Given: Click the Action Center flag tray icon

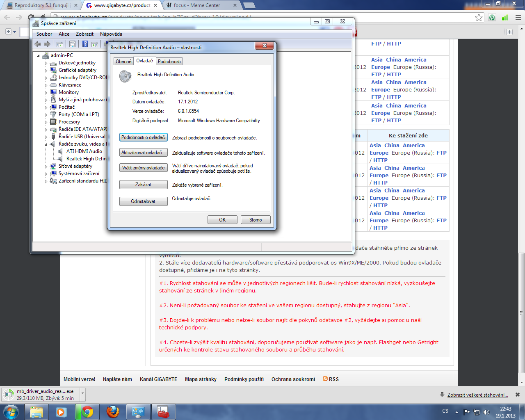Looking at the screenshot, I should [x=467, y=412].
